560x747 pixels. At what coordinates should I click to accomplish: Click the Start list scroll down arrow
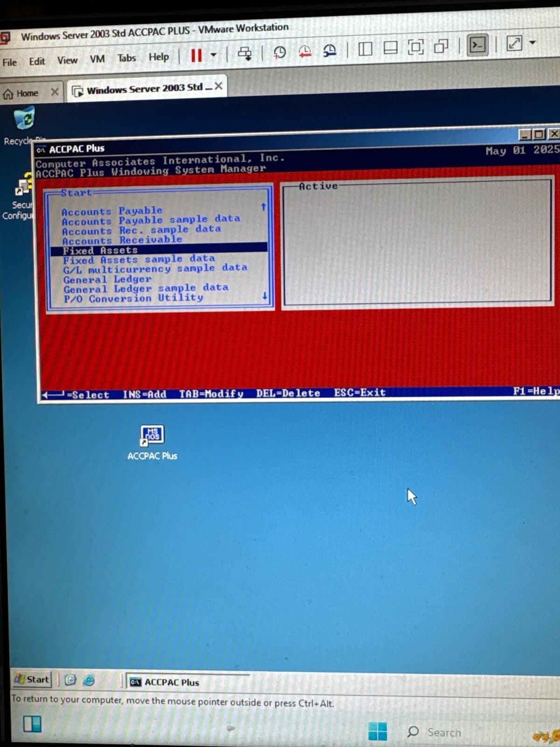pos(265,296)
